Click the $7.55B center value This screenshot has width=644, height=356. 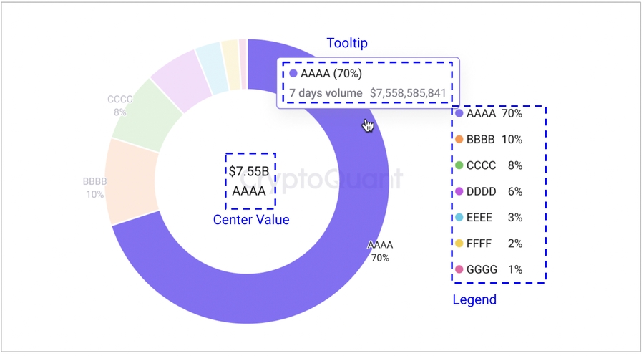(x=249, y=172)
